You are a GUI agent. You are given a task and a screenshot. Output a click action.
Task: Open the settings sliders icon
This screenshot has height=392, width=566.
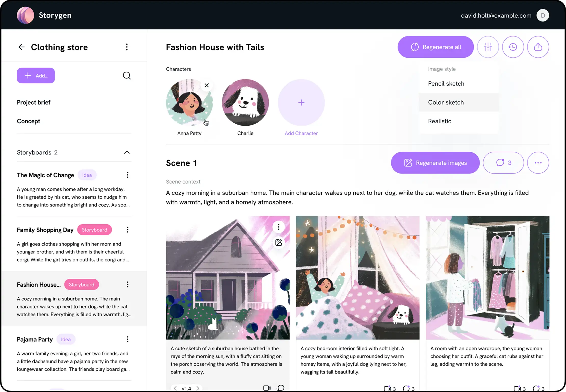pos(488,47)
